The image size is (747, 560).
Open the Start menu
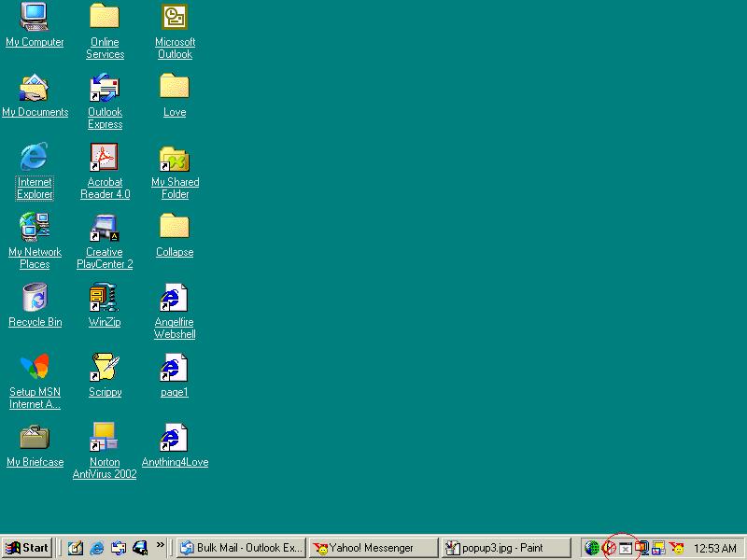click(x=27, y=548)
